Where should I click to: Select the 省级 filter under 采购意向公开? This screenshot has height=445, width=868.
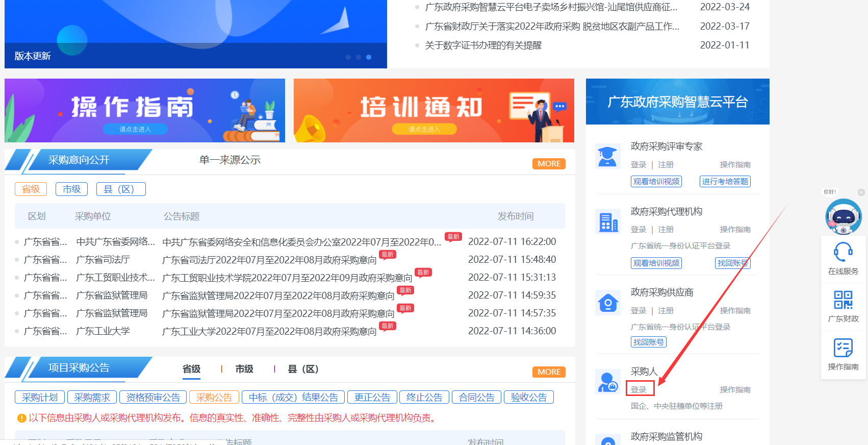[31, 189]
